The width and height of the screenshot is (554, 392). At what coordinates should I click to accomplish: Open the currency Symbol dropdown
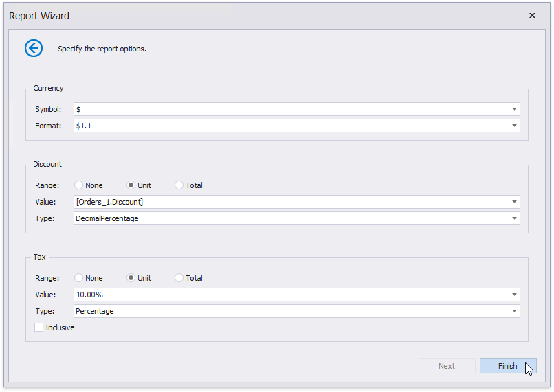click(x=514, y=109)
